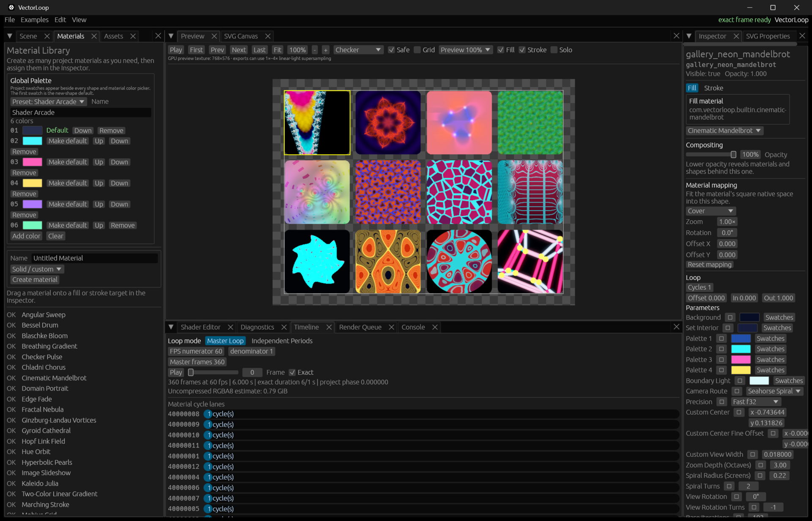Zoom out with the minus button
The height and width of the screenshot is (521, 812).
(x=315, y=50)
